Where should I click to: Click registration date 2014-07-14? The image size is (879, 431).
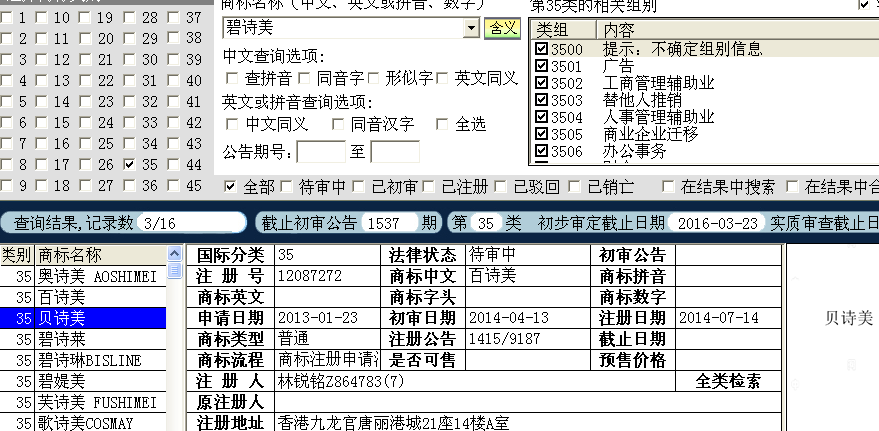pyautogui.click(x=719, y=318)
